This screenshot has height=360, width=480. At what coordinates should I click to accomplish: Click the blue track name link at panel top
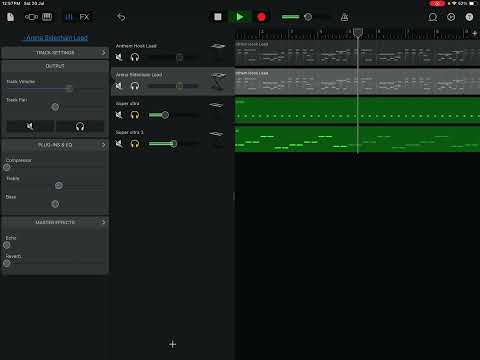(56, 38)
